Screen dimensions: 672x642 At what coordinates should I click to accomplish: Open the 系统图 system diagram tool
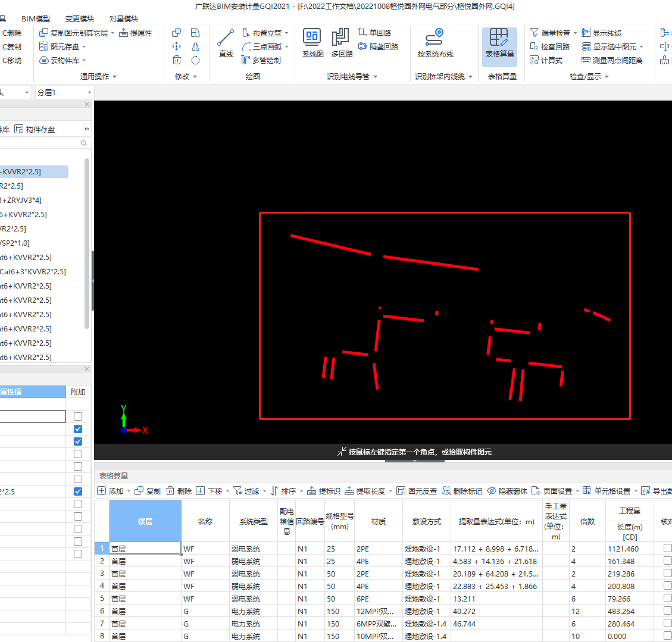312,43
